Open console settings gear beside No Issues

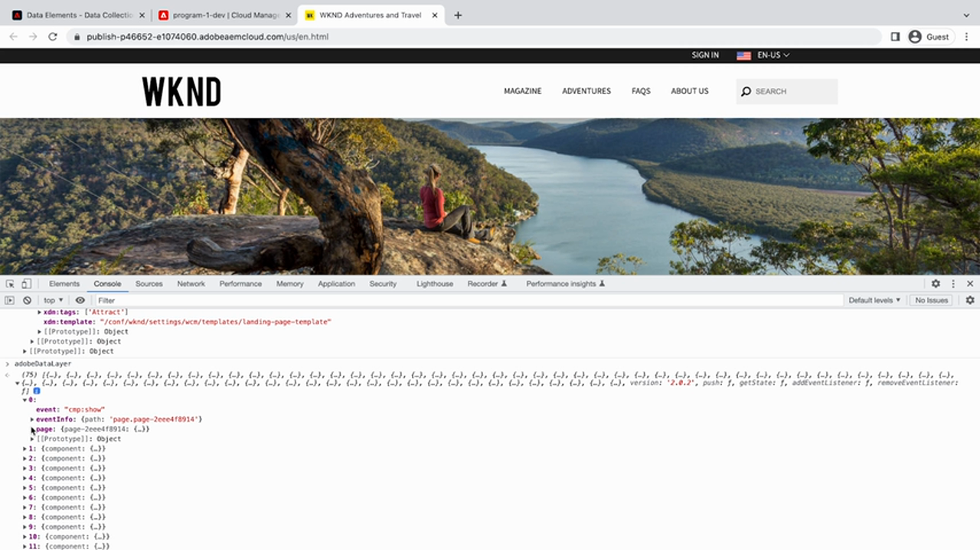970,301
